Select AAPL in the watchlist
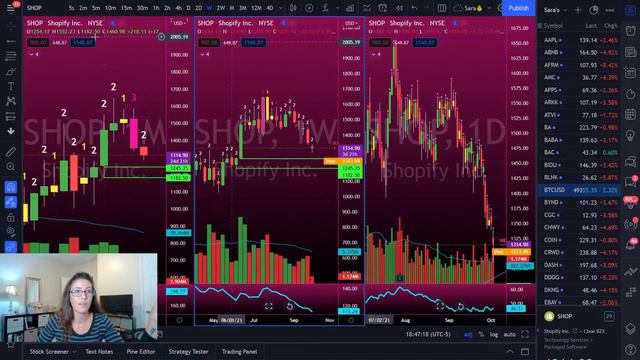This screenshot has width=640, height=360. [580, 40]
